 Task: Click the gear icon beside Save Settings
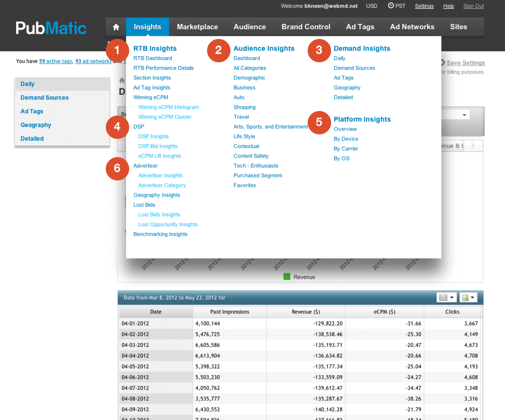(443, 63)
